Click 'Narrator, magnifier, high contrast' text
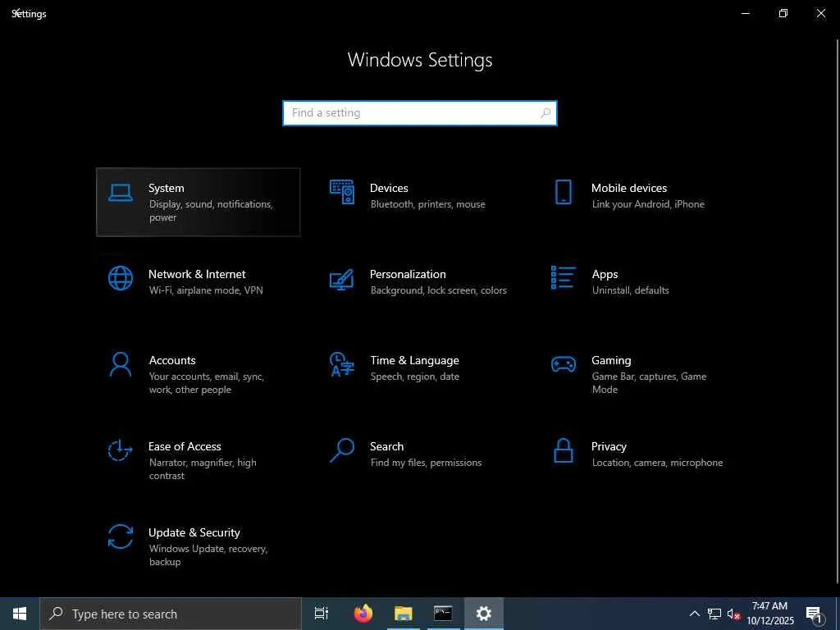Screen dimensions: 840x630 [x=203, y=468]
